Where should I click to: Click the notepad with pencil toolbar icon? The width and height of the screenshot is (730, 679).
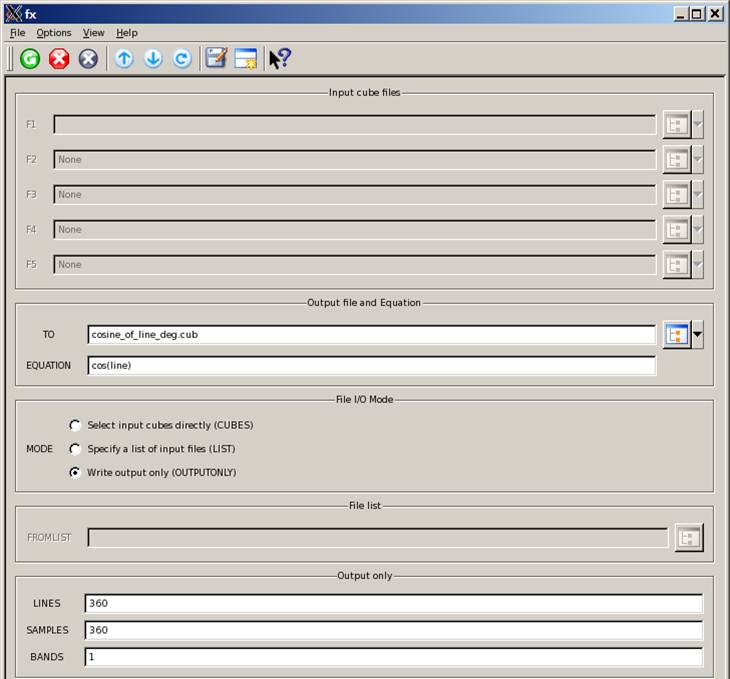click(x=216, y=59)
